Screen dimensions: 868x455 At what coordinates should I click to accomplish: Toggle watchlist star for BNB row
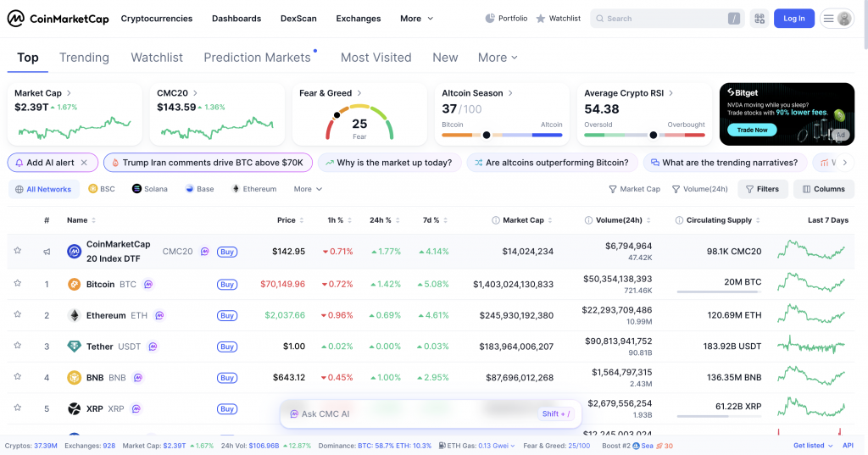pyautogui.click(x=17, y=378)
